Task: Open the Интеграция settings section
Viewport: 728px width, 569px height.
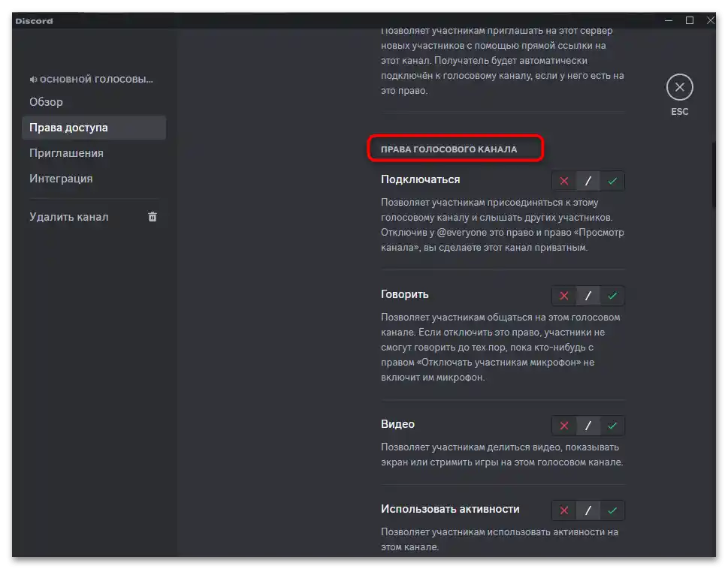Action: pyautogui.click(x=94, y=179)
